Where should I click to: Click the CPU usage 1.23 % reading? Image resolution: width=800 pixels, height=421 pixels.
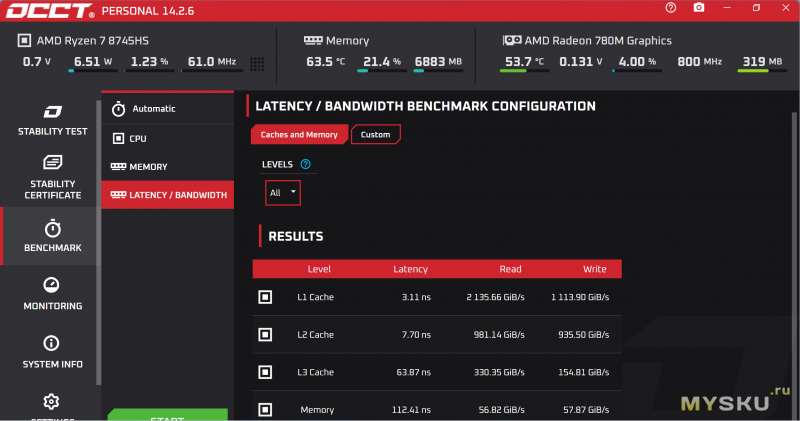149,62
